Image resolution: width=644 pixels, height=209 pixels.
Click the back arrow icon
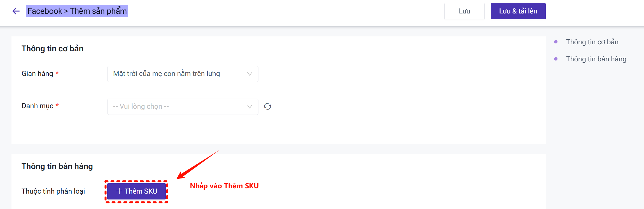pos(16,11)
